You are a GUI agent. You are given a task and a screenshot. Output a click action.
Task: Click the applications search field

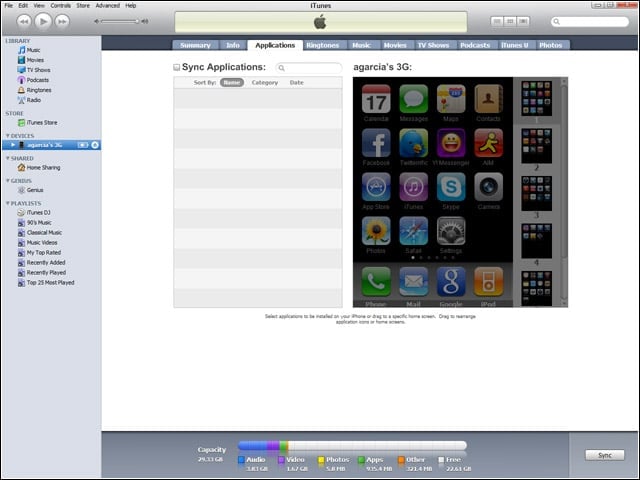point(309,68)
